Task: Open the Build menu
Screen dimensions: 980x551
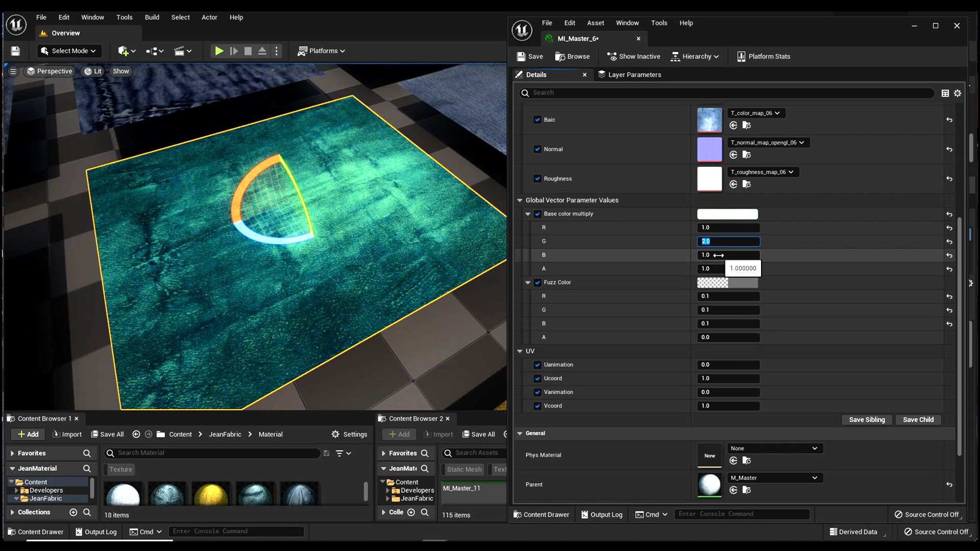Action: click(x=152, y=17)
